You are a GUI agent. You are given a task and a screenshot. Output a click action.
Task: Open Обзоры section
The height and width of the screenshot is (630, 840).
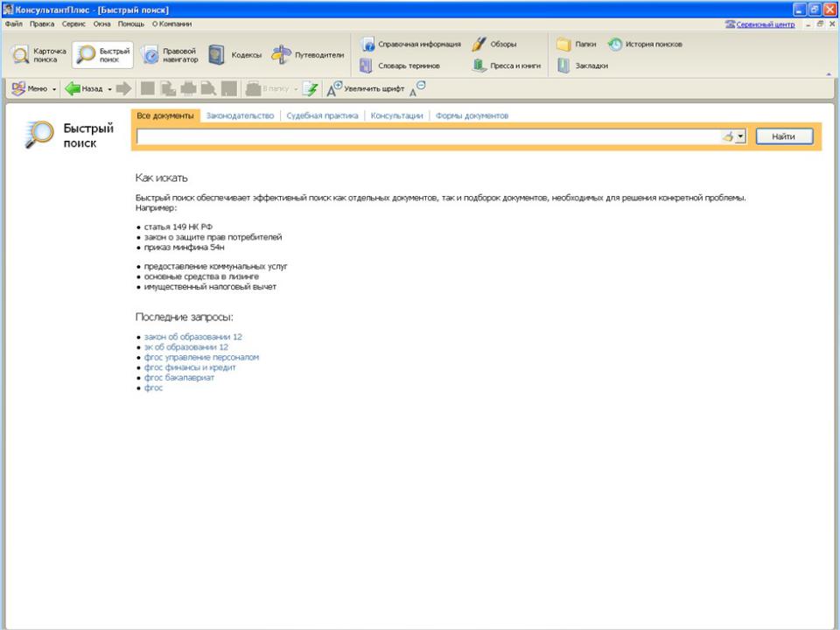tap(493, 45)
